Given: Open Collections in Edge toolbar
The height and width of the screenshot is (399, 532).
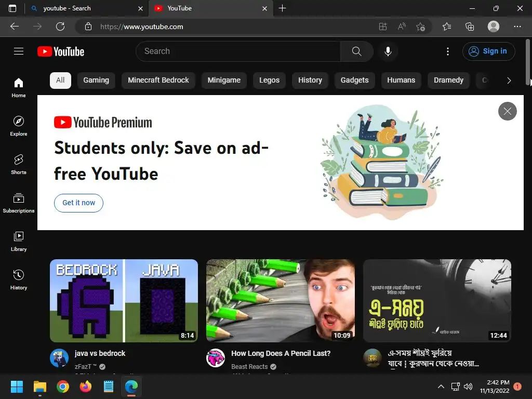Looking at the screenshot, I should point(470,26).
